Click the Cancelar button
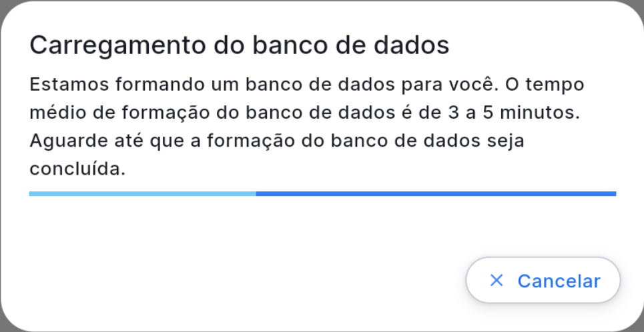The height and width of the screenshot is (332, 644). click(543, 281)
